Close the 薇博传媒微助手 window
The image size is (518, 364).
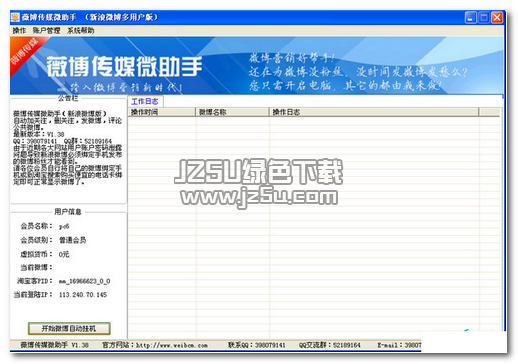tap(497, 17)
